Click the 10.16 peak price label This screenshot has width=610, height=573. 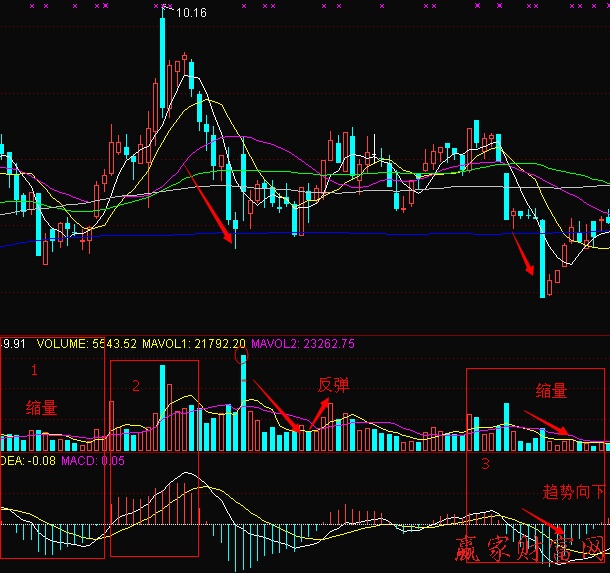[191, 13]
